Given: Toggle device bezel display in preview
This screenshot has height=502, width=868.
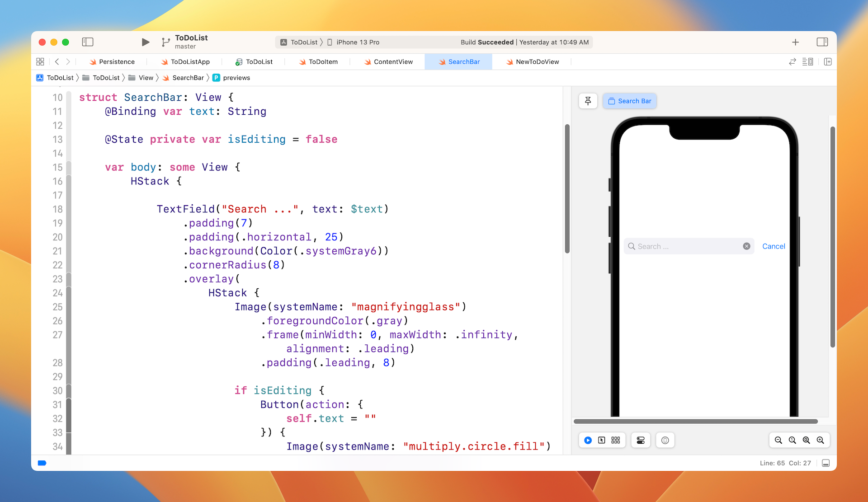Looking at the screenshot, I should point(665,440).
